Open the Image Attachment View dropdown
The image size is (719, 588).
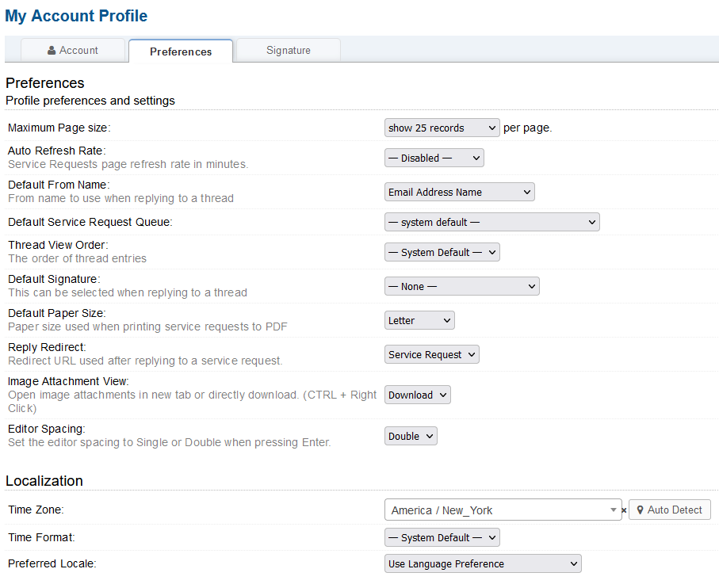pyautogui.click(x=417, y=395)
